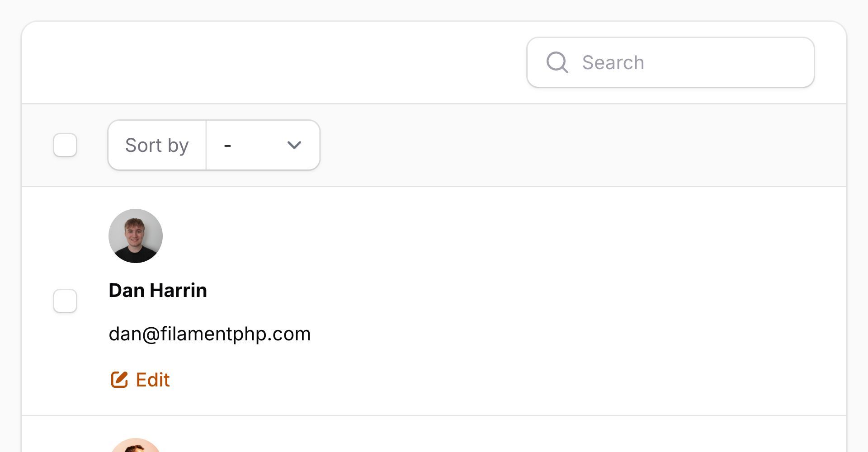Image resolution: width=868 pixels, height=452 pixels.
Task: Click the Dan Harrin name text
Action: pyautogui.click(x=158, y=290)
